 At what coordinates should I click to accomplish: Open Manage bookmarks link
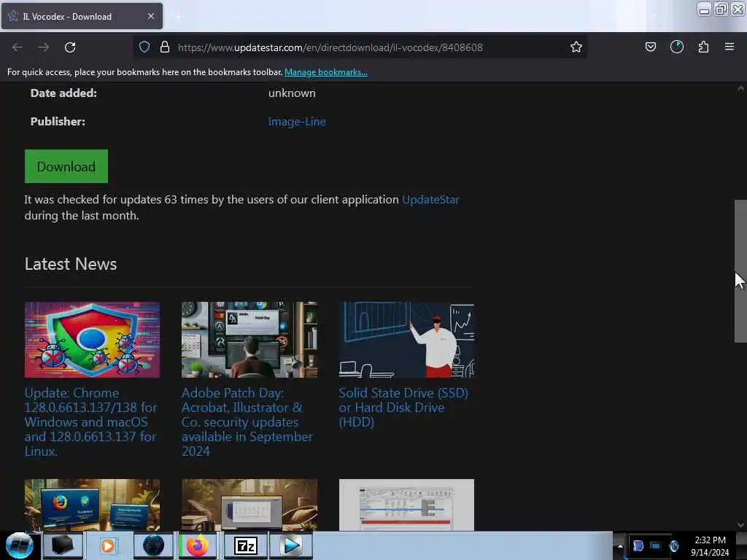326,72
